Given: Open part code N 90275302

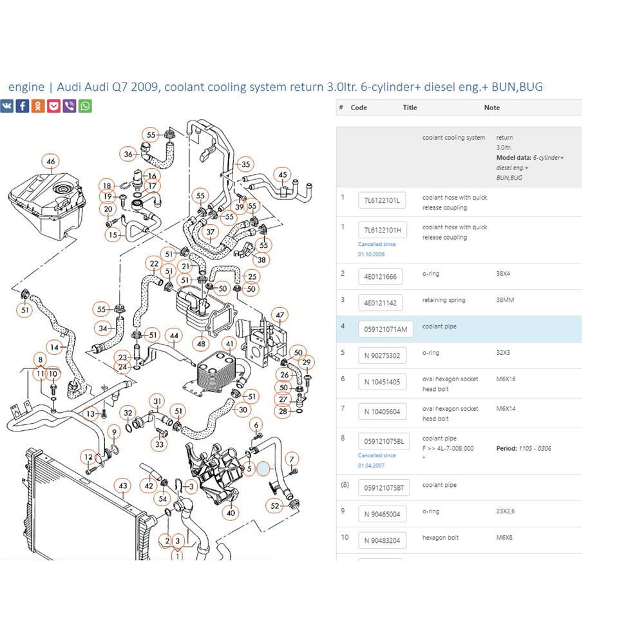Looking at the screenshot, I should [383, 355].
